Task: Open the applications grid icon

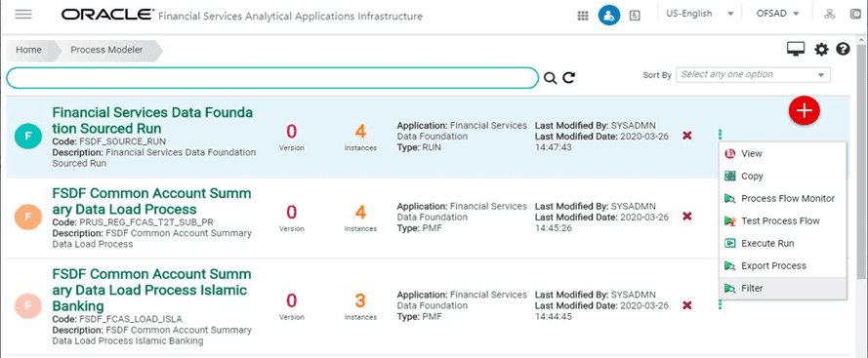Action: (x=583, y=16)
